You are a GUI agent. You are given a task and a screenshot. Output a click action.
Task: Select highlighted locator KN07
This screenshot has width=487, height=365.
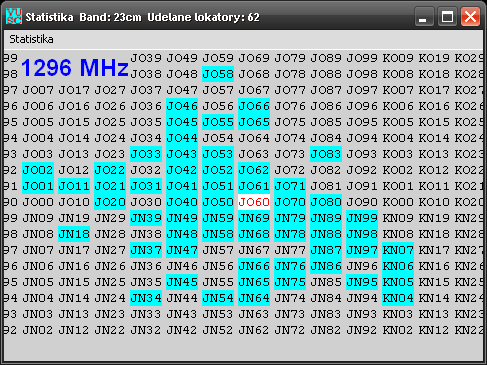(398, 250)
